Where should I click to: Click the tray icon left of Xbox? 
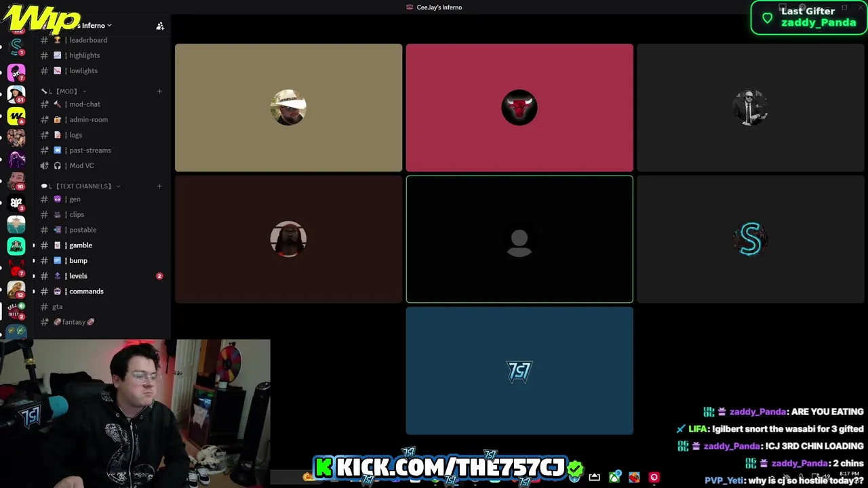point(595,477)
